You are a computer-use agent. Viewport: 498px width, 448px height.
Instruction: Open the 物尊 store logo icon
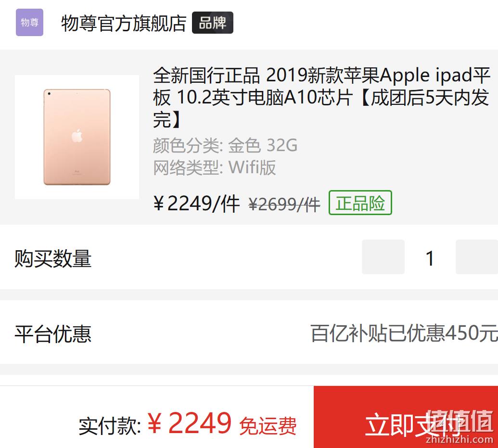coord(29,22)
